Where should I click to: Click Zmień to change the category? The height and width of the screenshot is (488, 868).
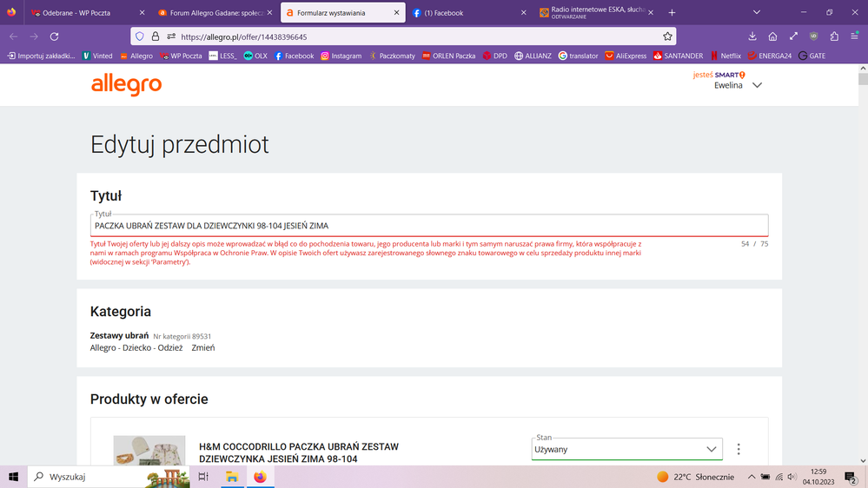[x=203, y=347]
